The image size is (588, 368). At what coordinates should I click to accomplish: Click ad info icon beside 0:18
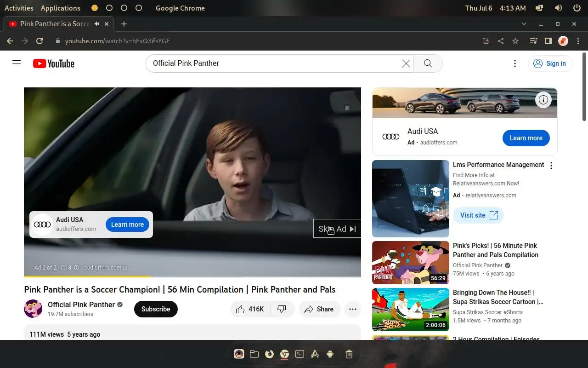tap(77, 268)
